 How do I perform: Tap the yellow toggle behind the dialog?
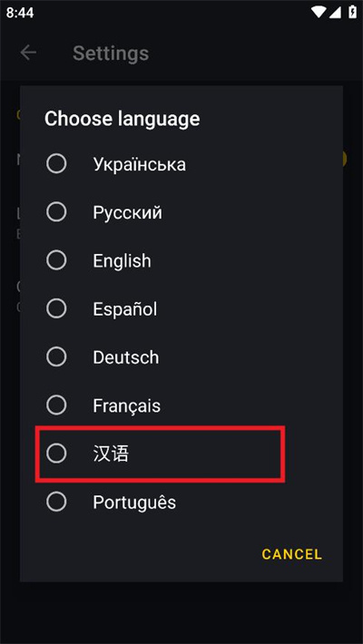[344, 159]
